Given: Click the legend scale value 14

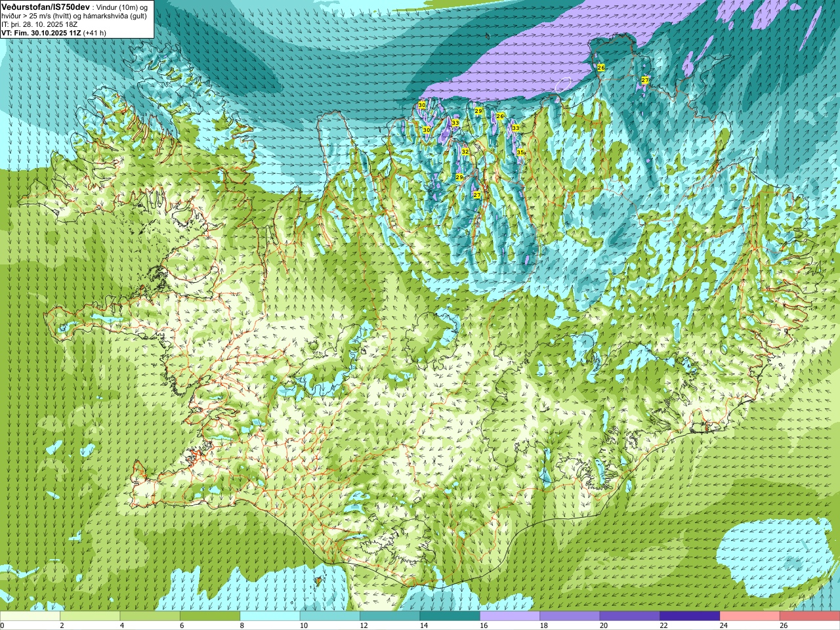Looking at the screenshot, I should 423,625.
